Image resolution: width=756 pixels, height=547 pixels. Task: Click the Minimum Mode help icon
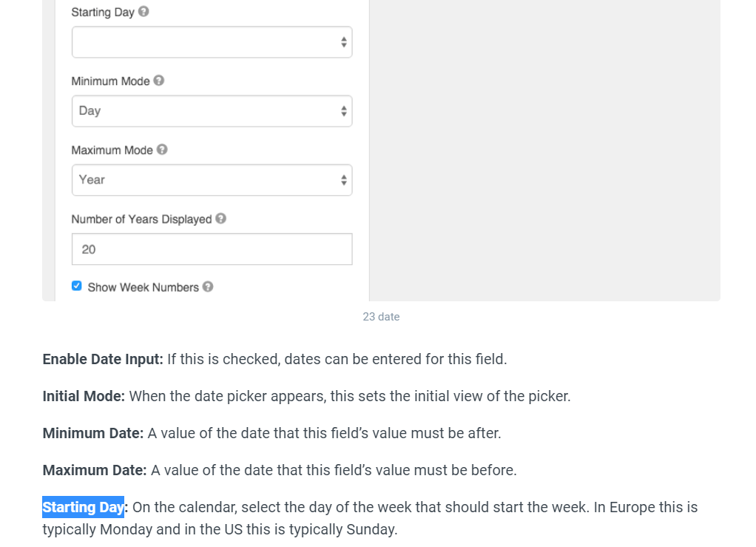158,81
